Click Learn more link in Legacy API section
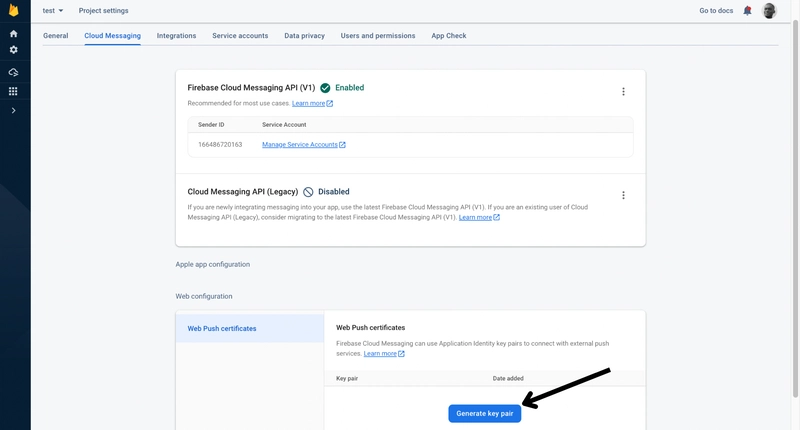 pos(475,218)
